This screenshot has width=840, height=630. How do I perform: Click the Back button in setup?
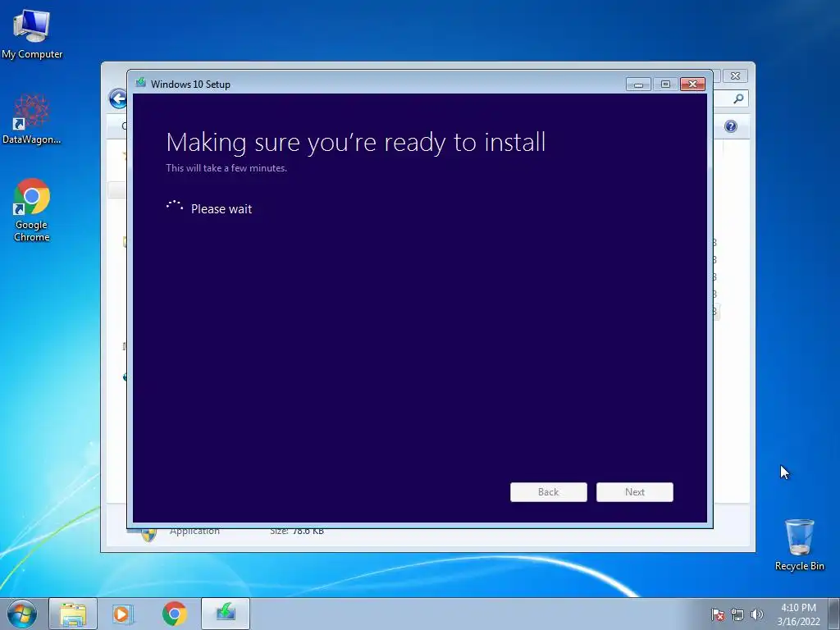point(549,492)
